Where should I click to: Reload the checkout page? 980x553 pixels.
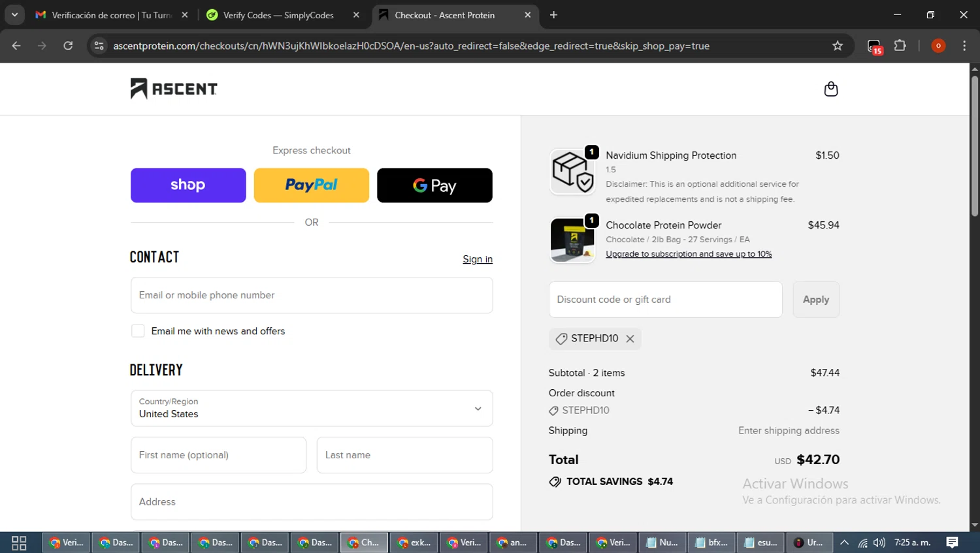tap(68, 46)
